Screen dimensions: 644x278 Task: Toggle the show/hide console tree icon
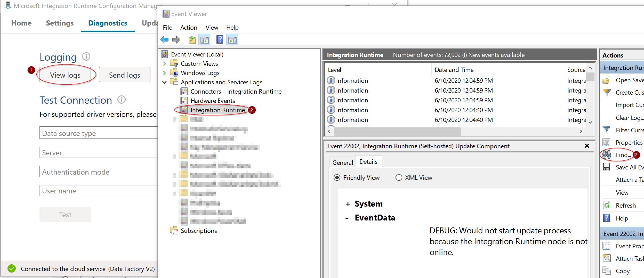pyautogui.click(x=205, y=40)
